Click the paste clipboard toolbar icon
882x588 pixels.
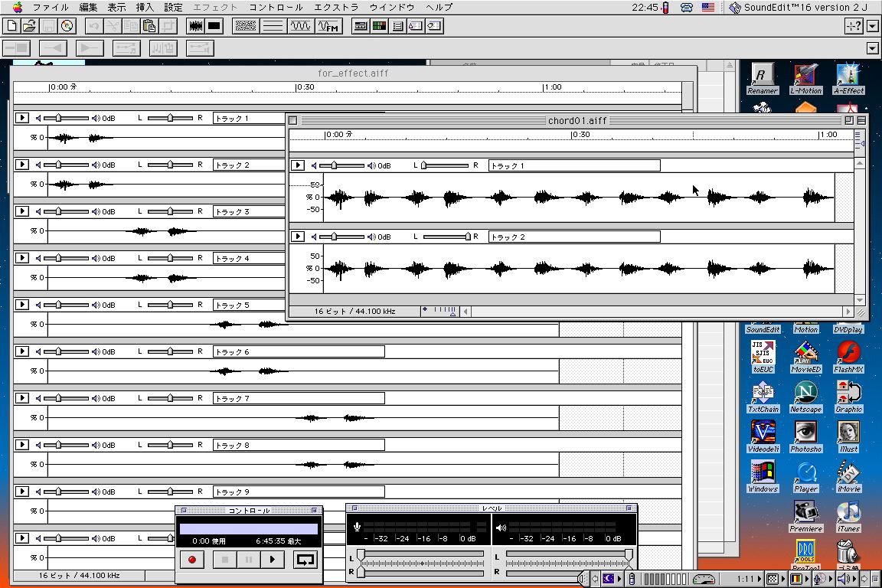(149, 26)
